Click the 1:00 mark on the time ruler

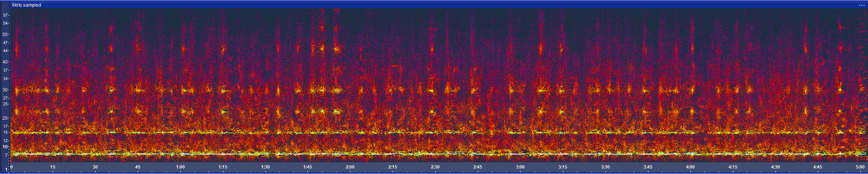pos(180,167)
